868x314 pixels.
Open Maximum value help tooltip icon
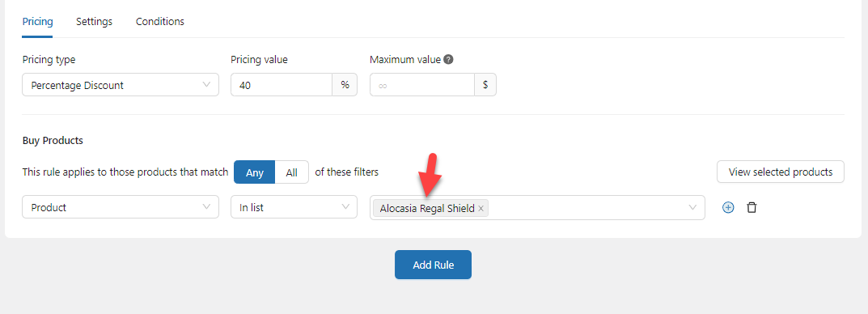pyautogui.click(x=449, y=59)
